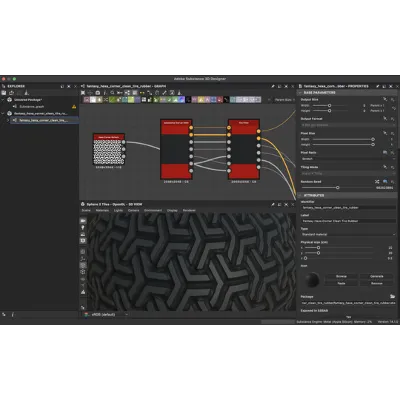The height and width of the screenshot is (400, 400).
Task: Open the Parent Size dropdown in graph toolbar
Action: 284,100
